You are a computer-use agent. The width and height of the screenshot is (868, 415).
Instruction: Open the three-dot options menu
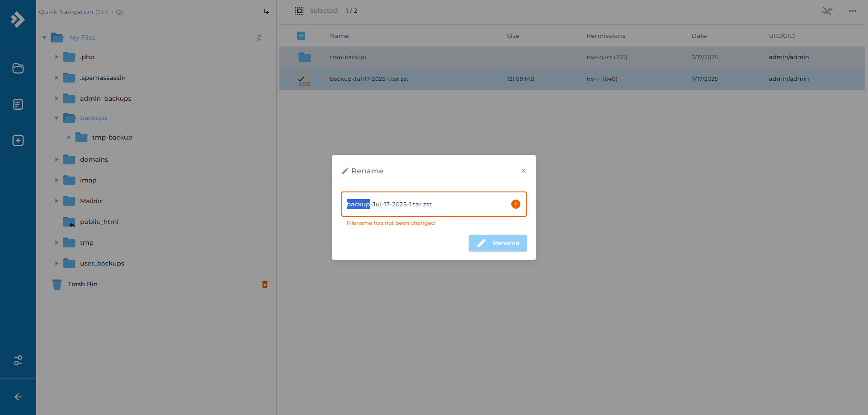[x=853, y=11]
